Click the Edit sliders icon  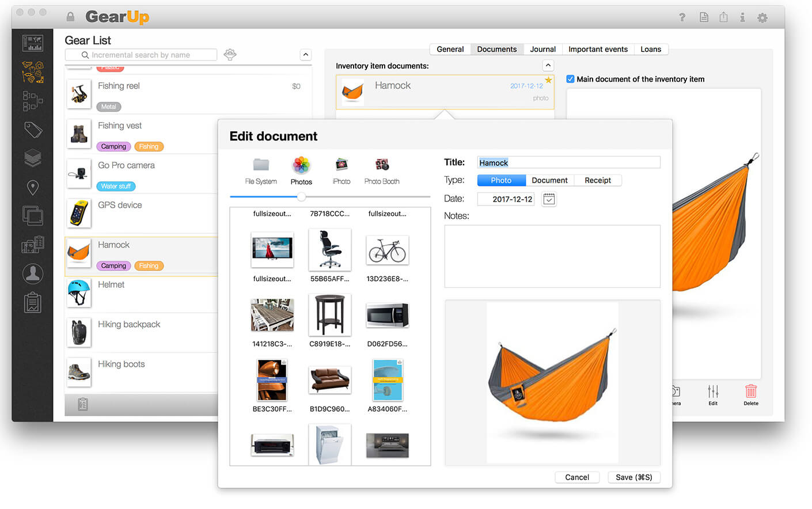click(x=713, y=392)
